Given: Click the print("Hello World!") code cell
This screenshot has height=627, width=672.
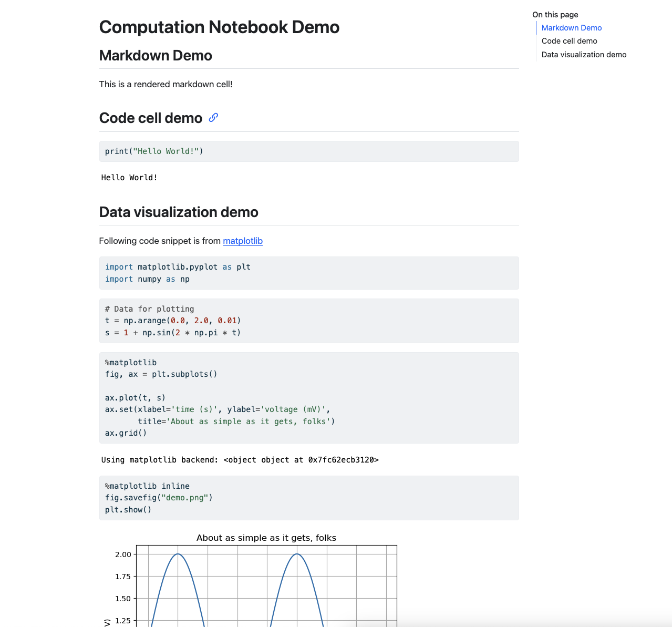Looking at the screenshot, I should [309, 151].
